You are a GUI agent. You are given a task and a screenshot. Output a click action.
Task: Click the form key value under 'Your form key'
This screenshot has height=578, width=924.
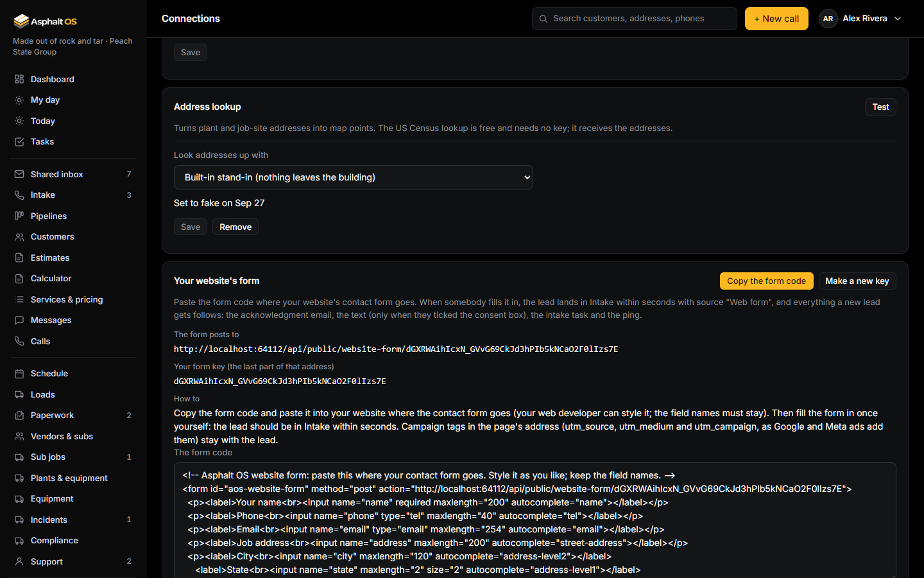280,381
